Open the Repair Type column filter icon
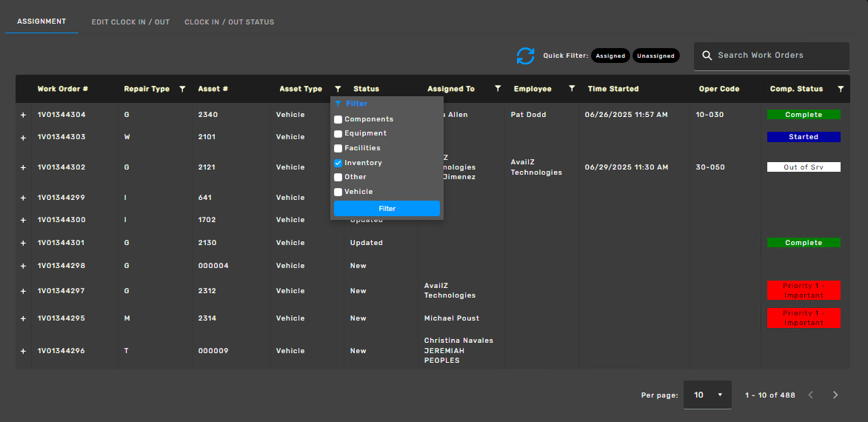Image resolution: width=868 pixels, height=422 pixels. coord(182,89)
